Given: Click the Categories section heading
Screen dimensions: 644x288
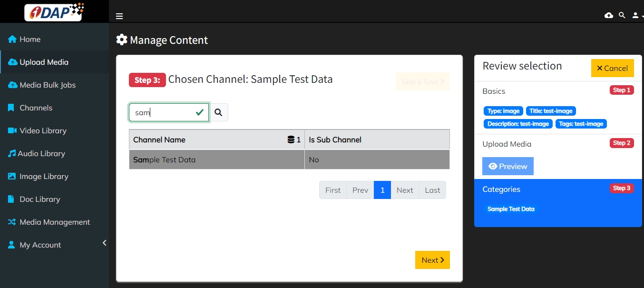Looking at the screenshot, I should point(501,189).
